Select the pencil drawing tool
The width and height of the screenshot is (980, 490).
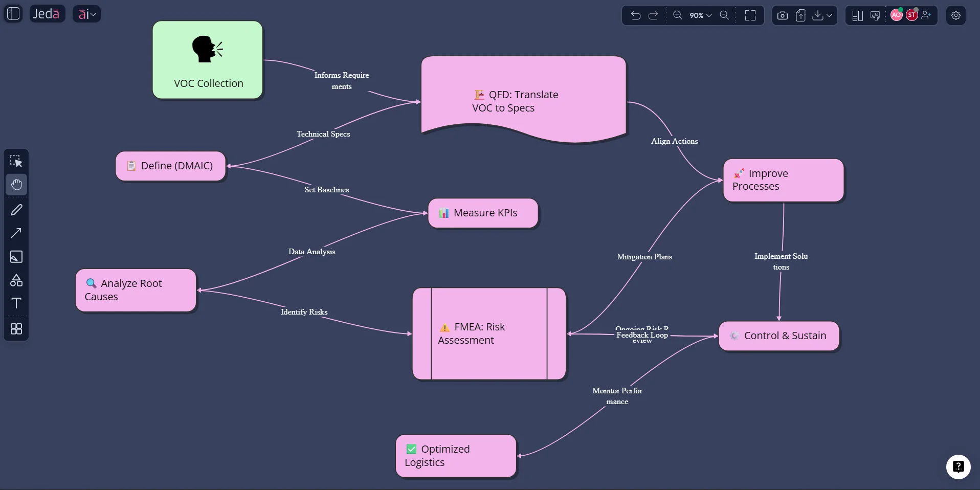(x=16, y=210)
